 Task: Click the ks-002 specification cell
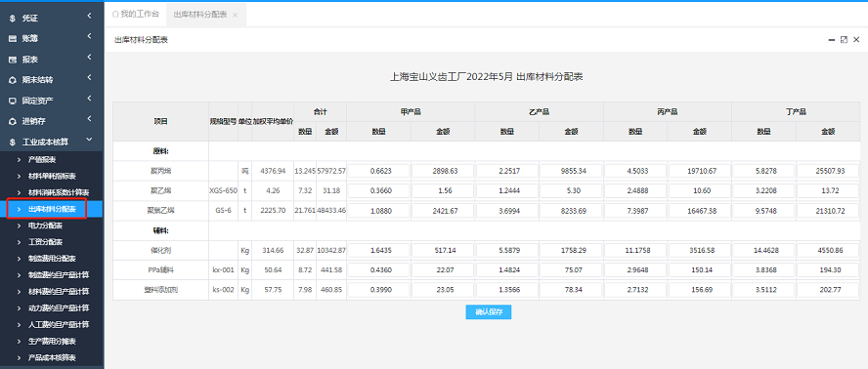click(x=223, y=291)
